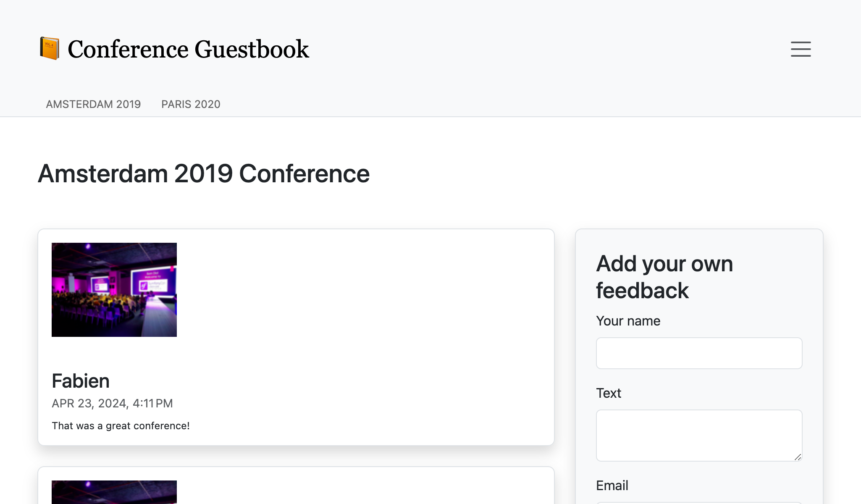Viewport: 861px width, 504px height.
Task: Click the Amsterdam 2019 Conference heading
Action: pyautogui.click(x=203, y=173)
